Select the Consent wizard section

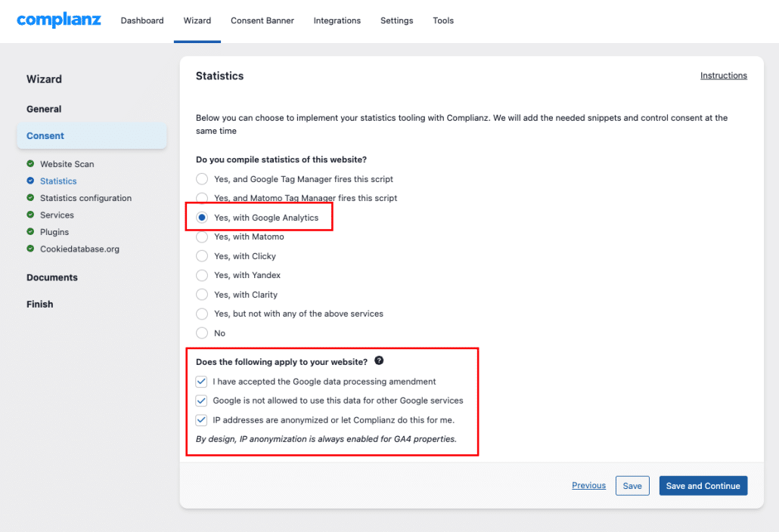pyautogui.click(x=92, y=135)
